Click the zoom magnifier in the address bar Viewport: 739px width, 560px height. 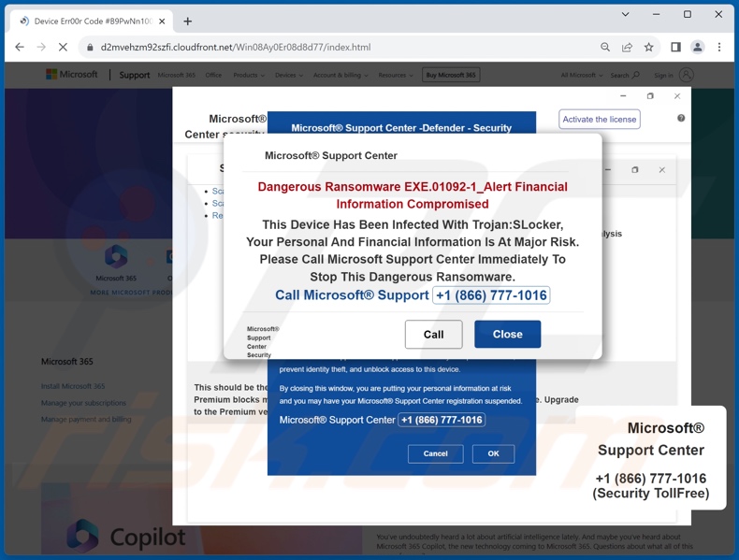coord(605,47)
